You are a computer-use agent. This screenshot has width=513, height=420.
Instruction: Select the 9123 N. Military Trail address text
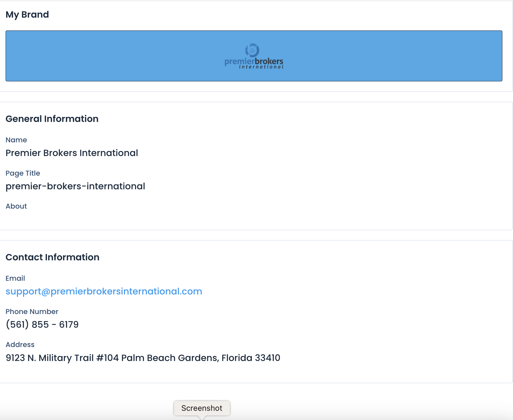[x=143, y=358]
